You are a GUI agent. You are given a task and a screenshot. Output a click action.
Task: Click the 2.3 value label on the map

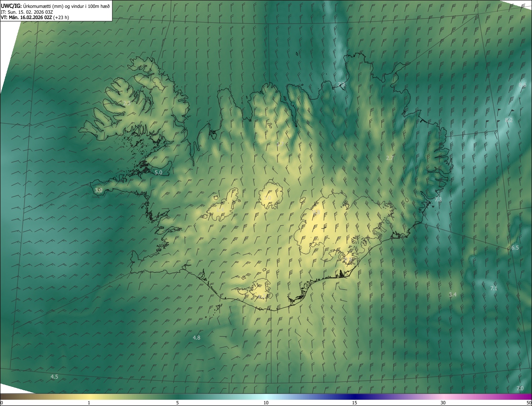(127, 103)
